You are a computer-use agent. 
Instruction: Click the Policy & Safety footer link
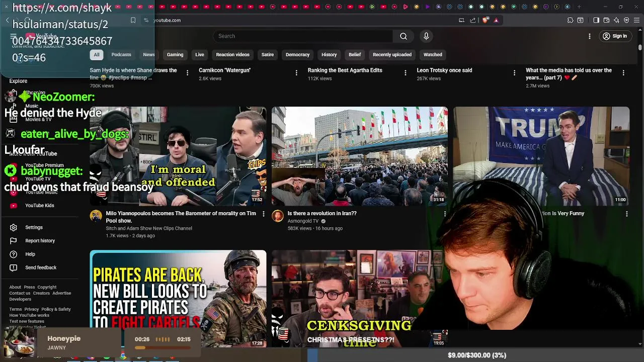click(x=56, y=309)
